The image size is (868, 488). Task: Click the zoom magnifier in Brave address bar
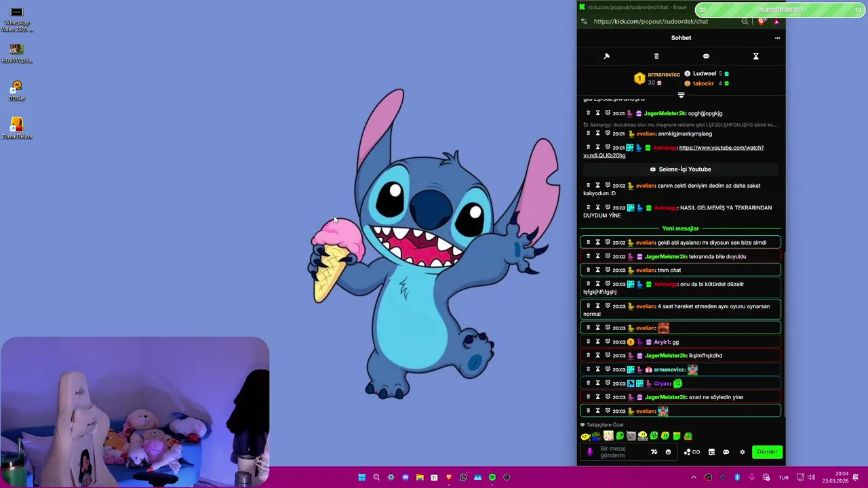[x=745, y=22]
